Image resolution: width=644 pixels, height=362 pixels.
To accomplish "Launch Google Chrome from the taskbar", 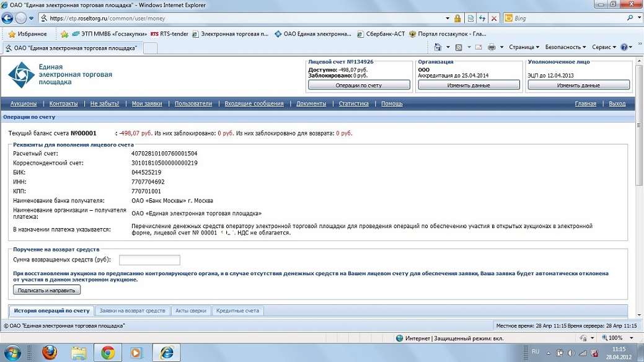I will 108,353.
